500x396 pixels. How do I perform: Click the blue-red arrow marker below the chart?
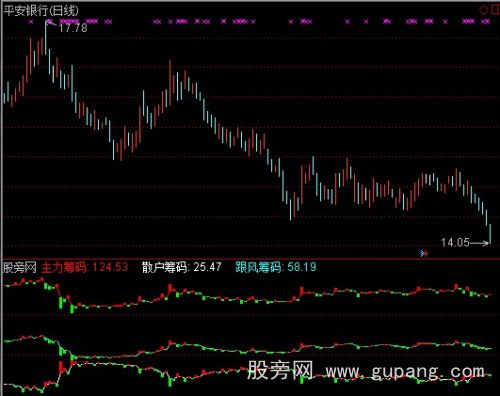(424, 254)
